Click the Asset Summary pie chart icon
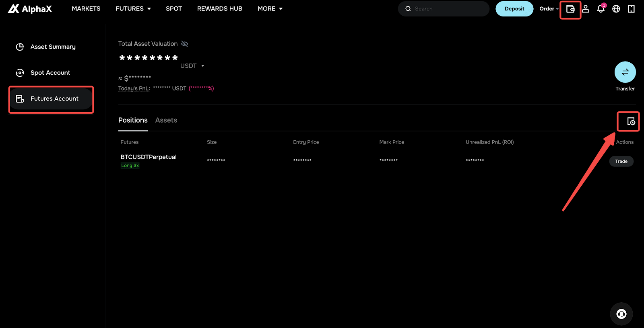Screen dimensions: 644x328 click(x=20, y=47)
